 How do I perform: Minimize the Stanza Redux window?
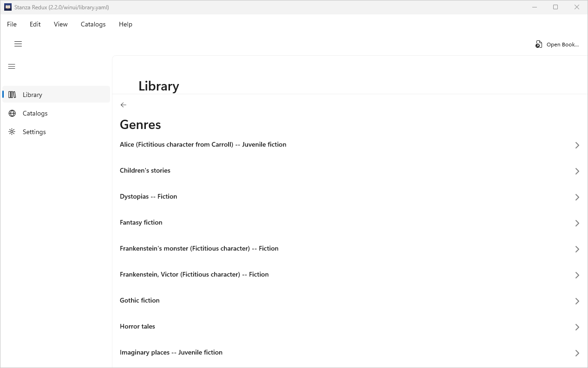pos(535,7)
